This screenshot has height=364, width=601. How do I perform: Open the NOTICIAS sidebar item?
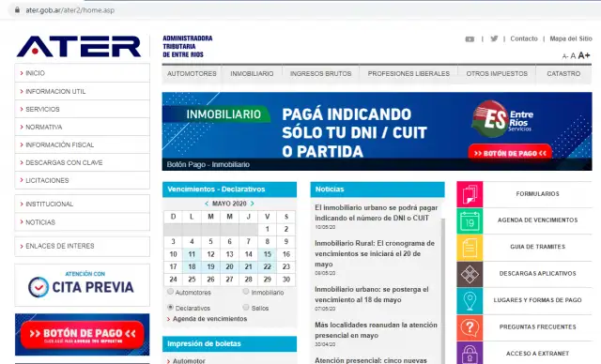(82, 222)
